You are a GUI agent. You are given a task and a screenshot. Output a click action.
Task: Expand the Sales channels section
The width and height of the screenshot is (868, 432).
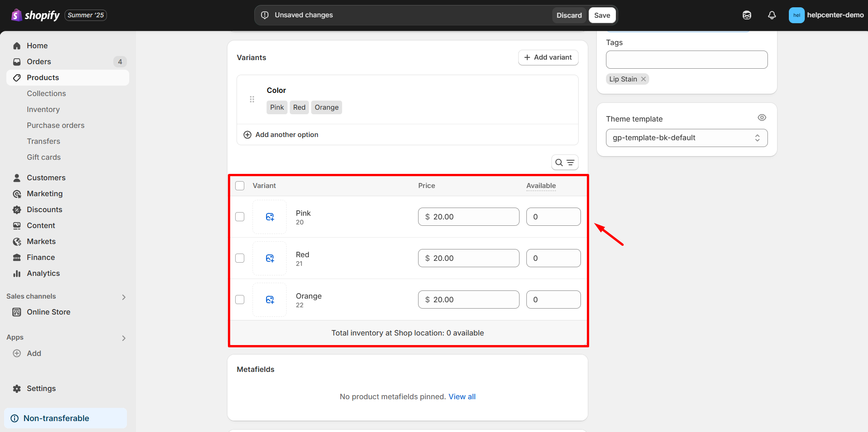click(123, 297)
